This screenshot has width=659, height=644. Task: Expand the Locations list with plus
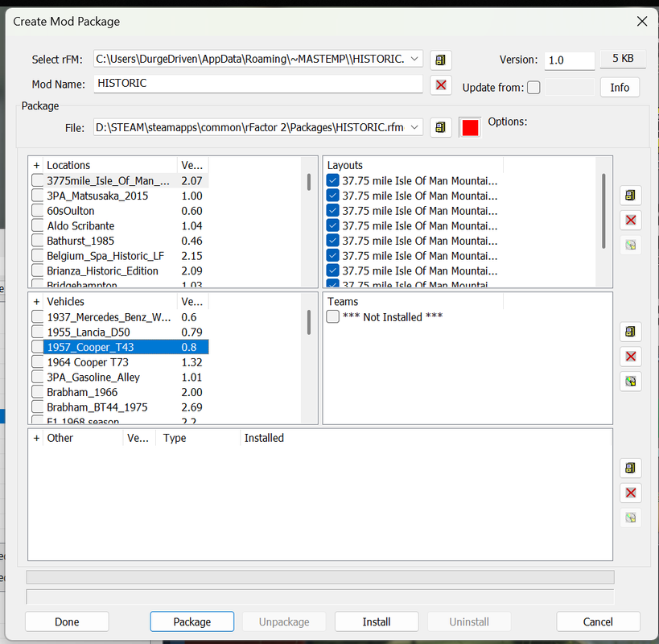pyautogui.click(x=36, y=165)
